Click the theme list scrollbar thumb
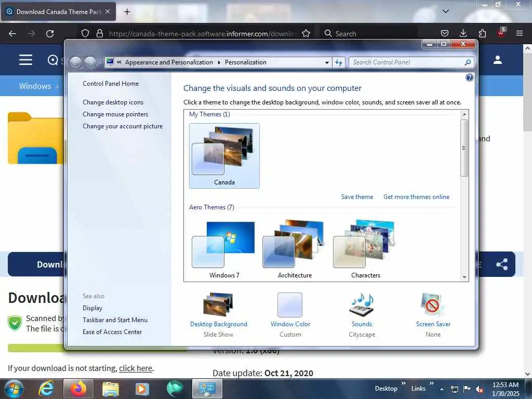The height and width of the screenshot is (399, 532). coord(464,148)
